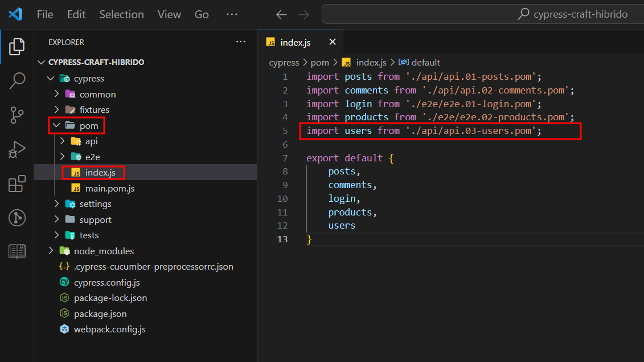The image size is (644, 362).
Task: Click the node_modules folder icon
Action: pyautogui.click(x=64, y=250)
